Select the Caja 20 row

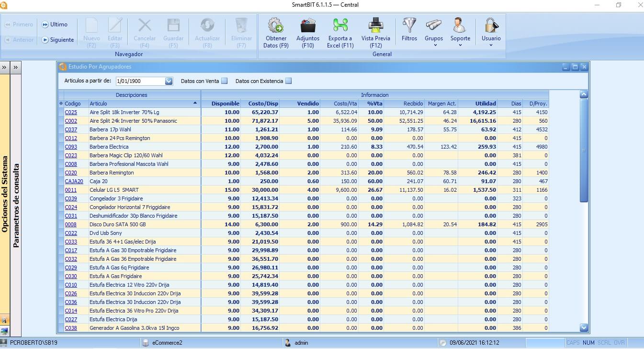coord(304,181)
